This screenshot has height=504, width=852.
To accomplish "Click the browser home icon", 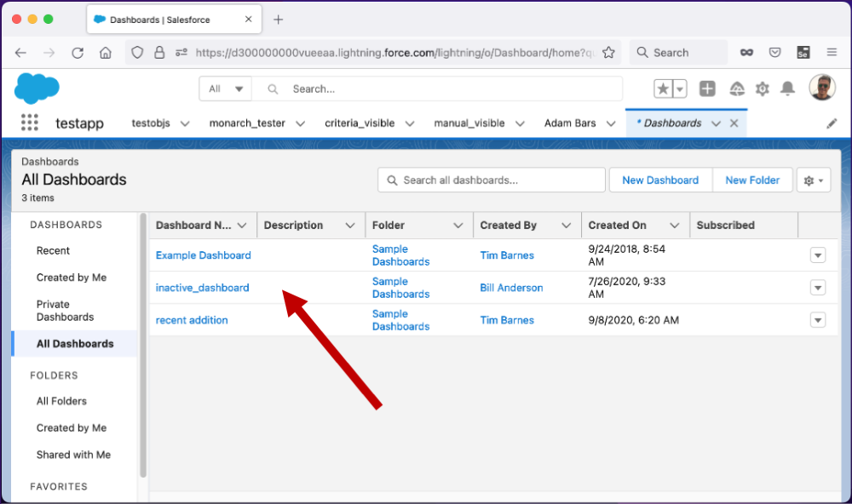I will [x=106, y=53].
